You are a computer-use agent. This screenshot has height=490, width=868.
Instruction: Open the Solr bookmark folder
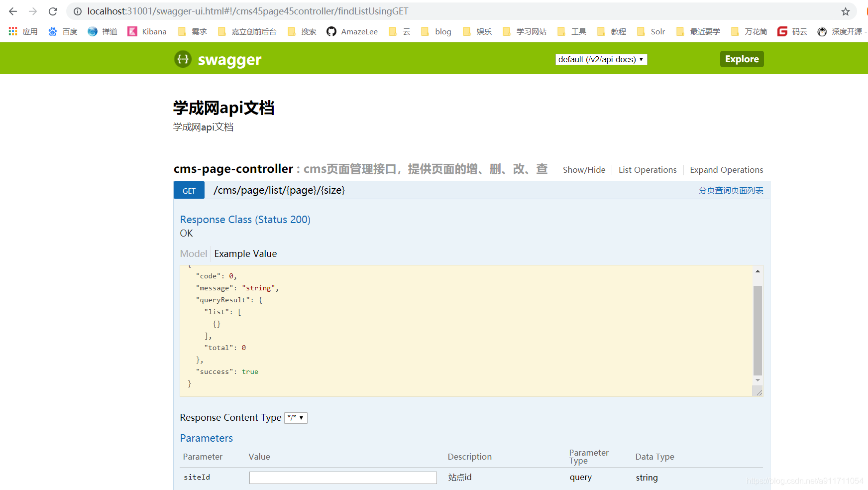(x=651, y=31)
